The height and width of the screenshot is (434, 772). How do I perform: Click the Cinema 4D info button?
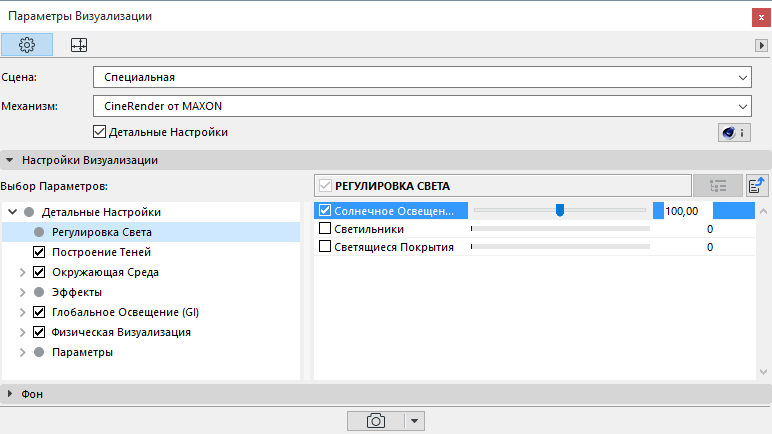pos(734,133)
